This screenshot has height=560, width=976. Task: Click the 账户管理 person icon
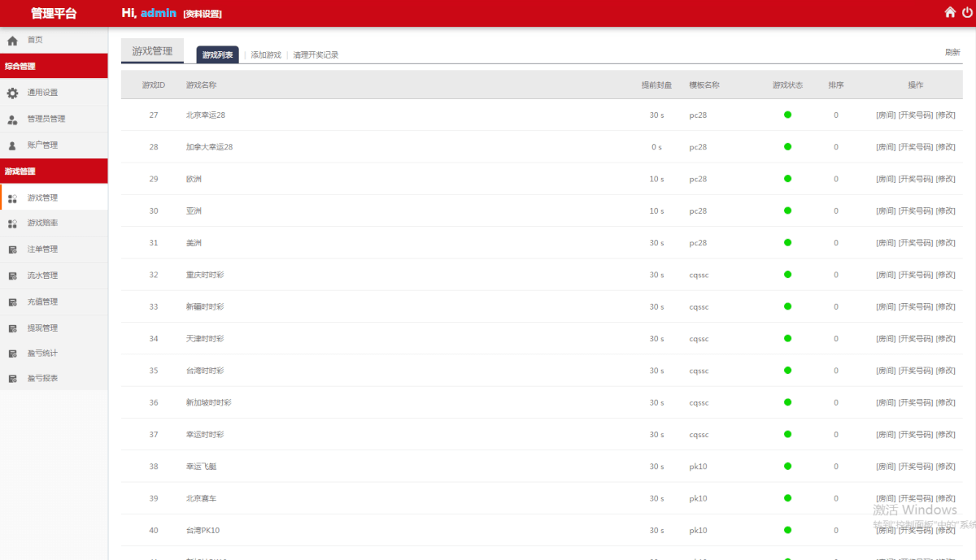[12, 145]
